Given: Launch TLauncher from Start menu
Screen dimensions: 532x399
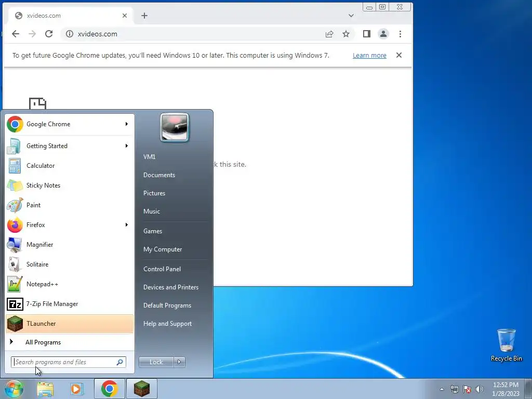Looking at the screenshot, I should tap(70, 323).
